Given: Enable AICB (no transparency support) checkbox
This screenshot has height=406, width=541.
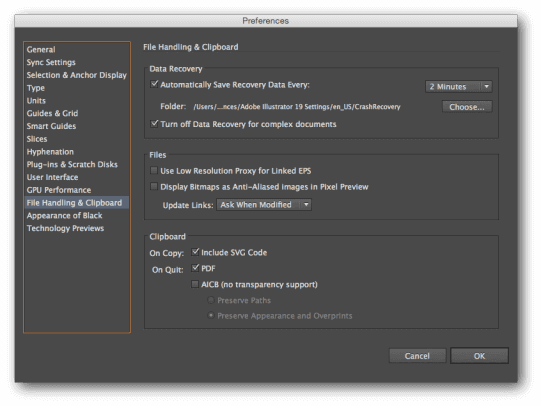Looking at the screenshot, I should click(x=195, y=284).
